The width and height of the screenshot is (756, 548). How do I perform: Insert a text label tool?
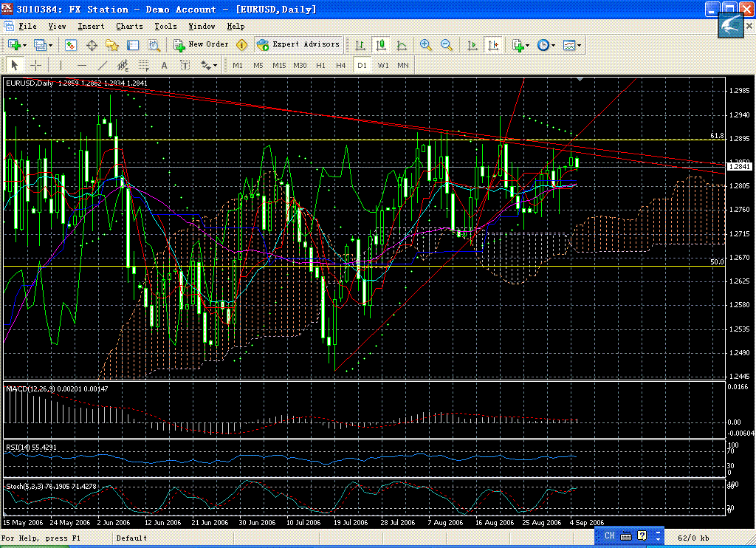[x=164, y=65]
